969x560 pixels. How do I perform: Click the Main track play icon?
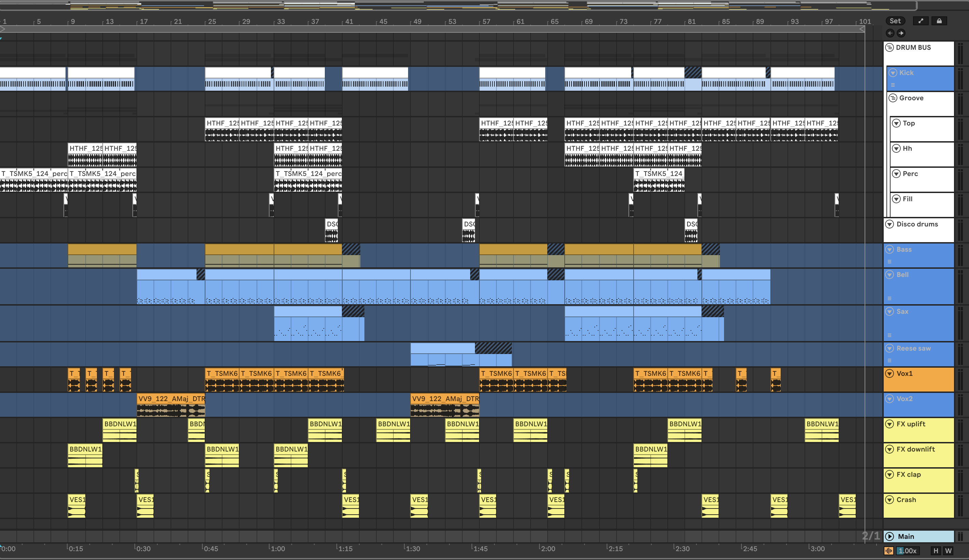pos(890,536)
